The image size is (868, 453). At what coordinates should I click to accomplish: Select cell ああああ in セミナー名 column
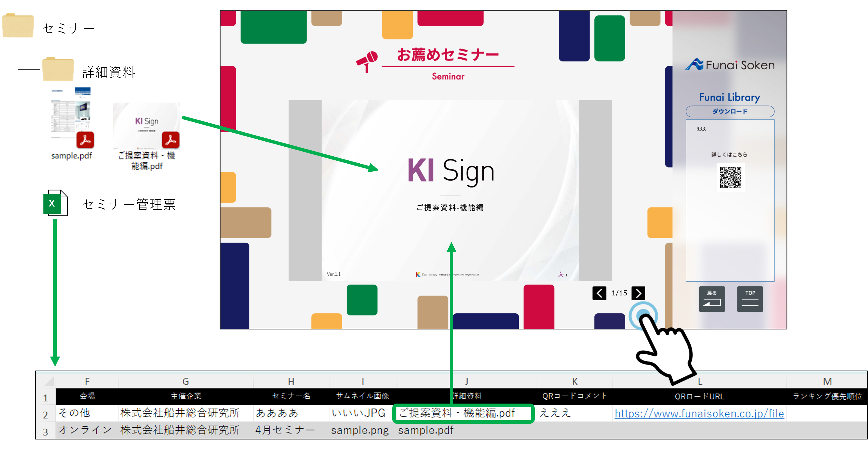pos(291,413)
